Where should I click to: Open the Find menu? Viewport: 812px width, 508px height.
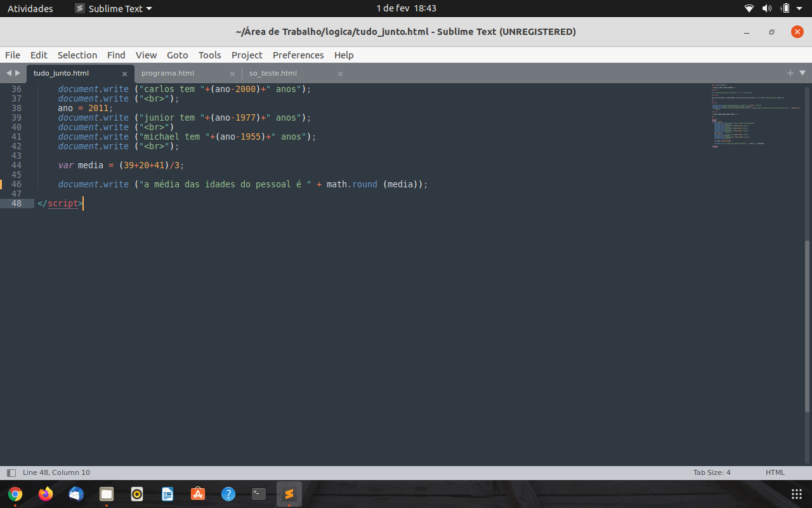116,55
